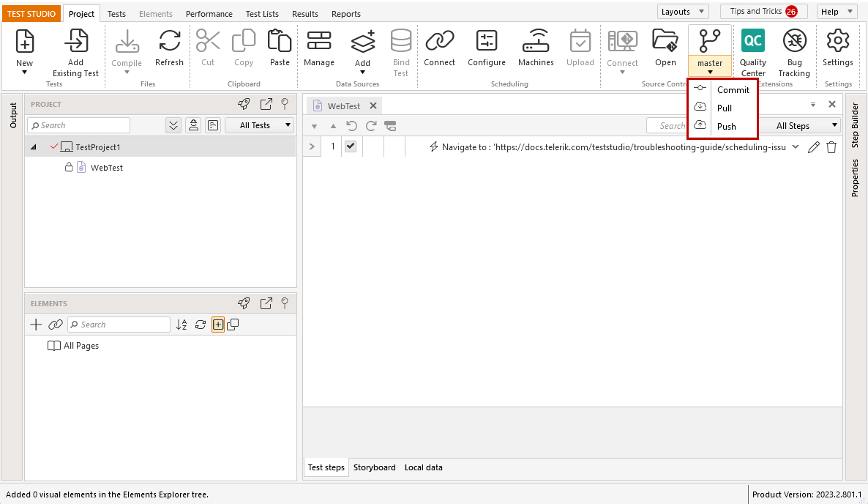The height and width of the screenshot is (504, 868).
Task: Click the Elements search field
Action: click(119, 325)
